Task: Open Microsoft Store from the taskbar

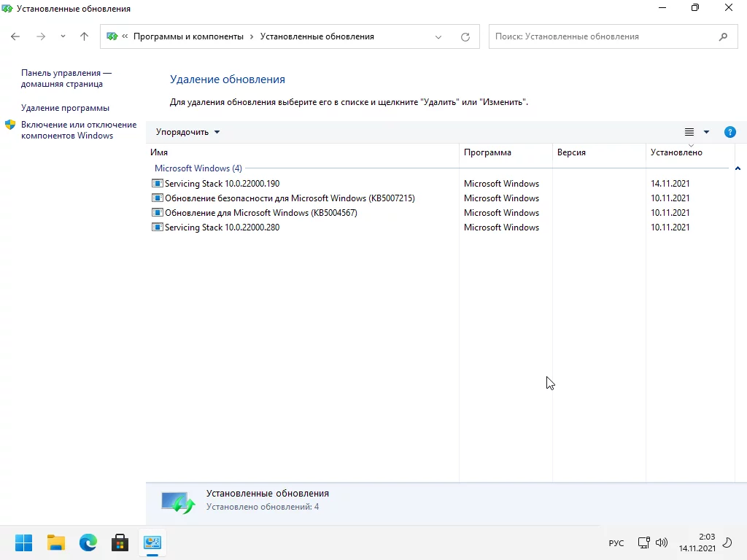Action: coord(120,542)
